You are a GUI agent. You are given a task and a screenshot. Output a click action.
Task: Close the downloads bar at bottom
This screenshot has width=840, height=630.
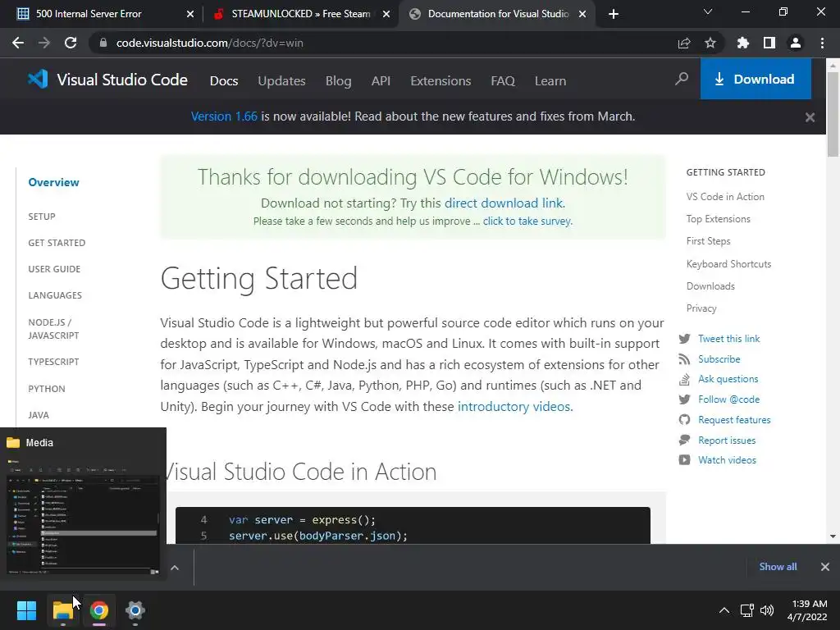point(825,567)
